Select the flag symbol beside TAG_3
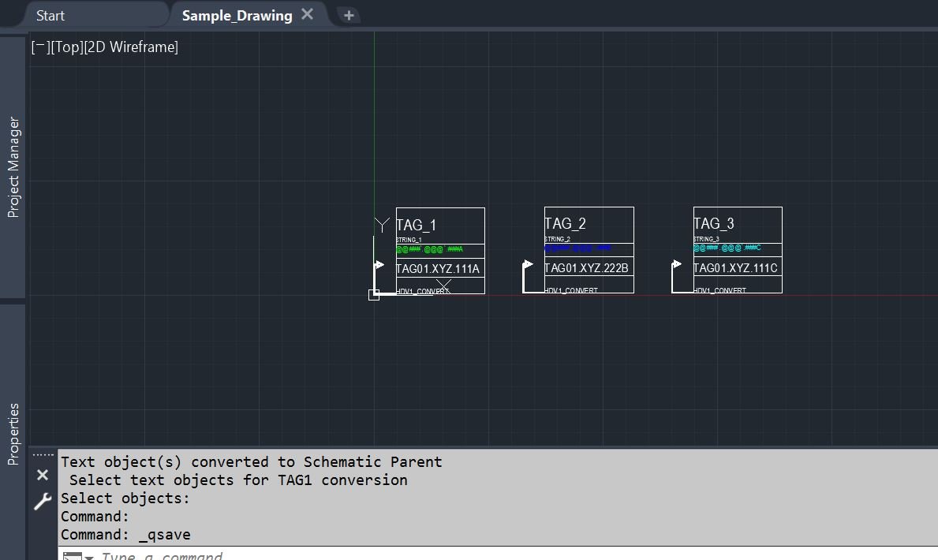Image resolution: width=938 pixels, height=560 pixels. (x=676, y=264)
